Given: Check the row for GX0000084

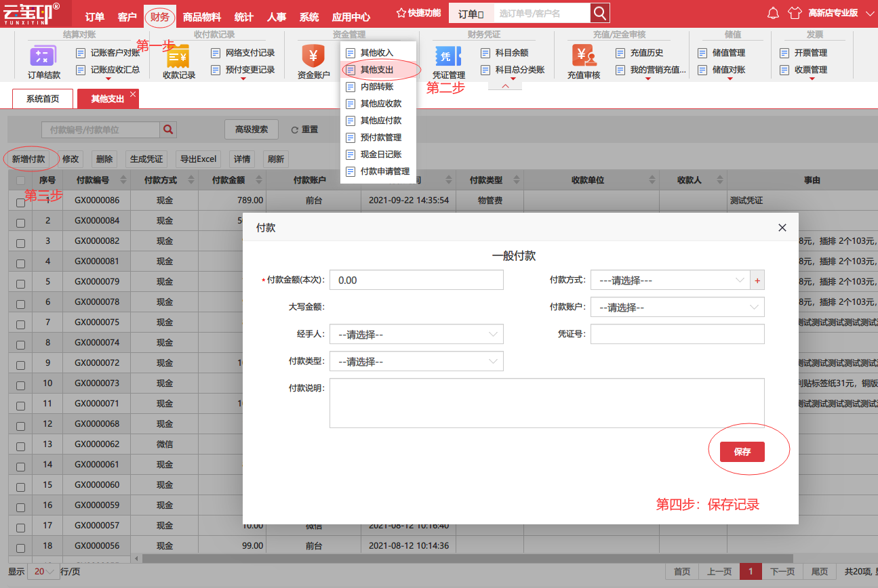Looking at the screenshot, I should (20, 222).
